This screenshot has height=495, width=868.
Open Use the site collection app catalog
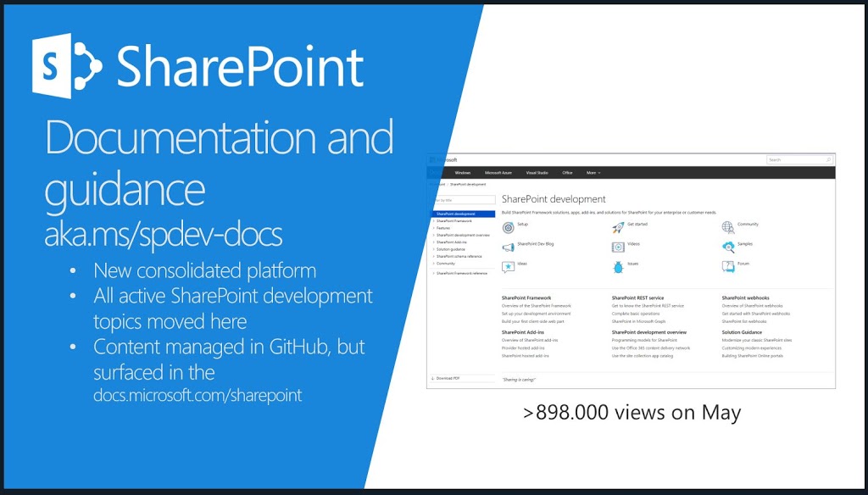(x=643, y=356)
